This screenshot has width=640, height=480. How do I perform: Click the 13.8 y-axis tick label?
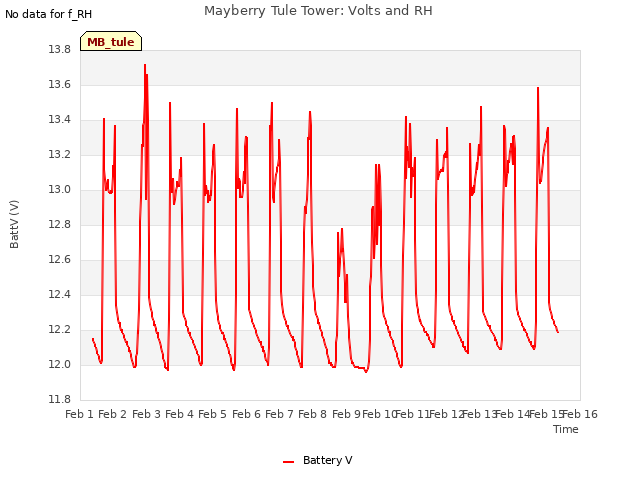pyautogui.click(x=60, y=50)
